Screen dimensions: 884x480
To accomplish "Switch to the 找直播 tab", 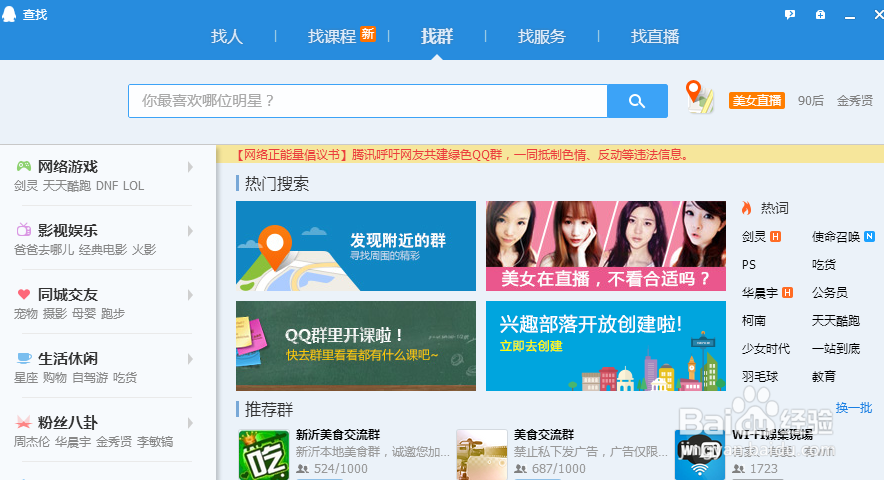I will (x=655, y=37).
